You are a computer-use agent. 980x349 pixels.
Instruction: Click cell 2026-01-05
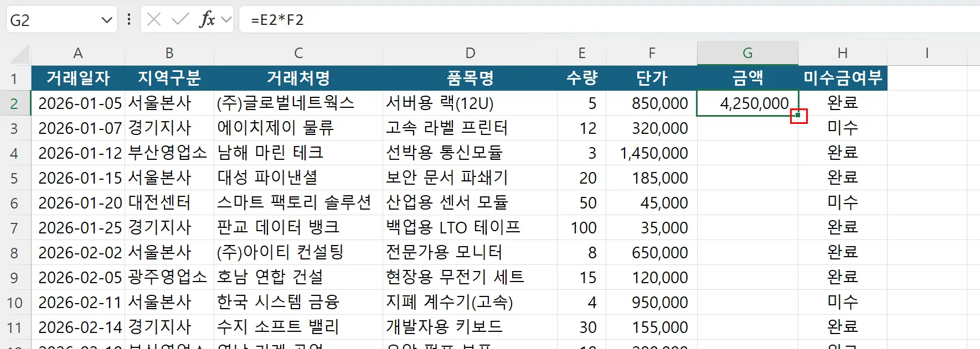pos(78,103)
